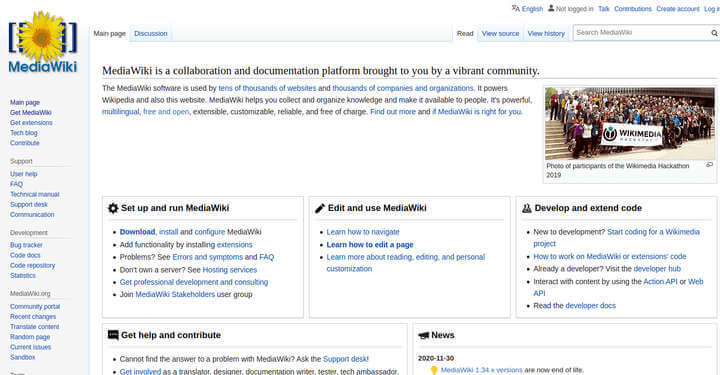Open the Contributions link
The image size is (720, 375).
point(633,9)
